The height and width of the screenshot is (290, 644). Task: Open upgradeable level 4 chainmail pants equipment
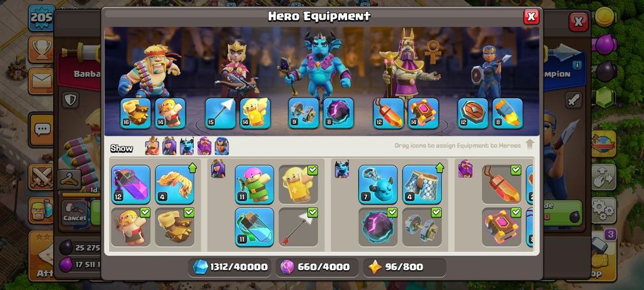(422, 184)
